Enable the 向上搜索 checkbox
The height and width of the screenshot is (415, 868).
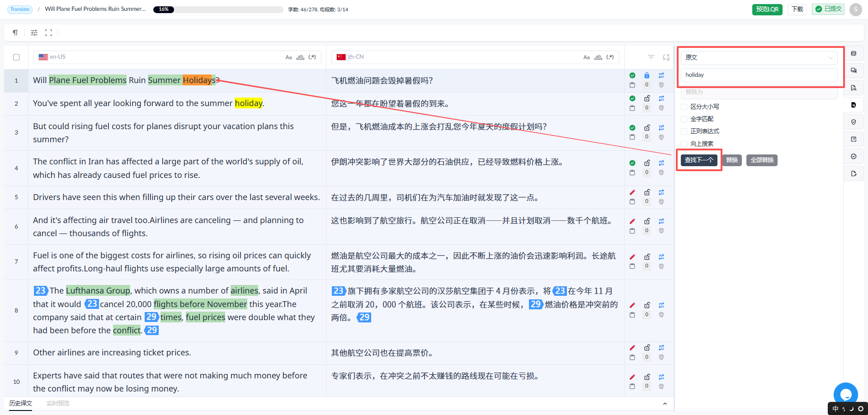click(684, 144)
